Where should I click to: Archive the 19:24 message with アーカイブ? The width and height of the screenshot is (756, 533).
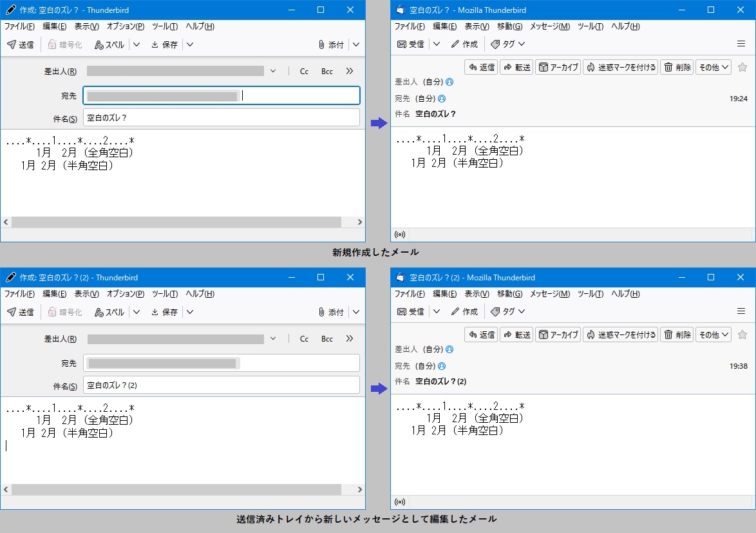tap(558, 67)
